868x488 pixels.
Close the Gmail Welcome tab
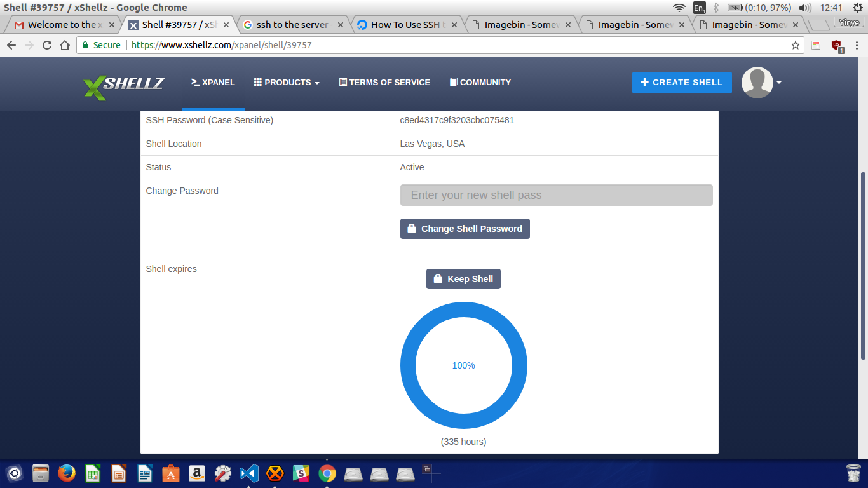click(x=112, y=25)
